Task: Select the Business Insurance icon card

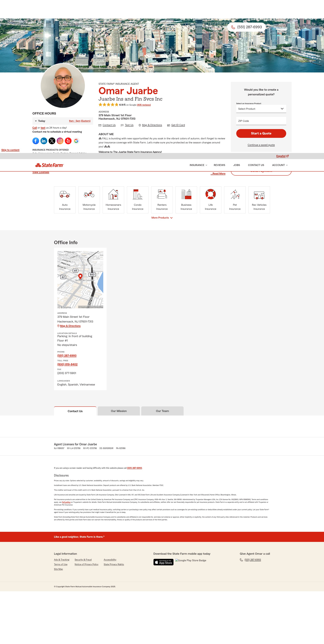Action: pos(186,200)
